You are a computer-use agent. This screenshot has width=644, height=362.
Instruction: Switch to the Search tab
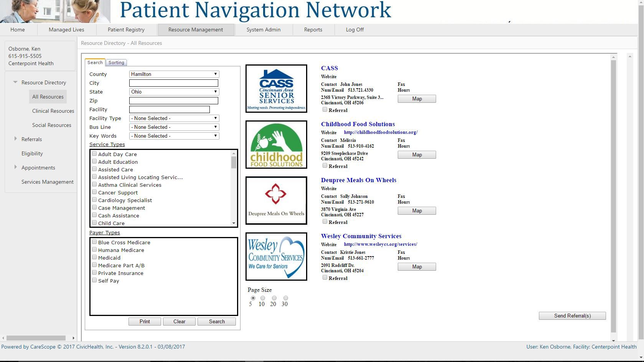coord(95,63)
